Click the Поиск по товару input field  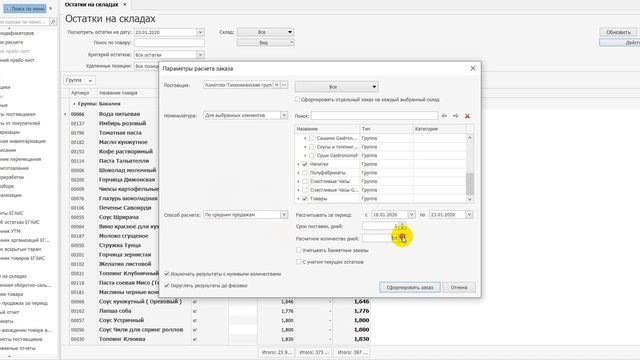click(x=169, y=43)
